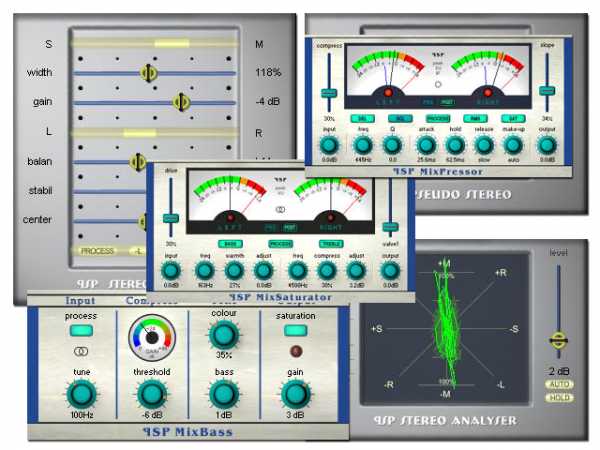Click the yellow PROCESS button in Stereo window
This screenshot has width=600, height=450.
point(97,251)
